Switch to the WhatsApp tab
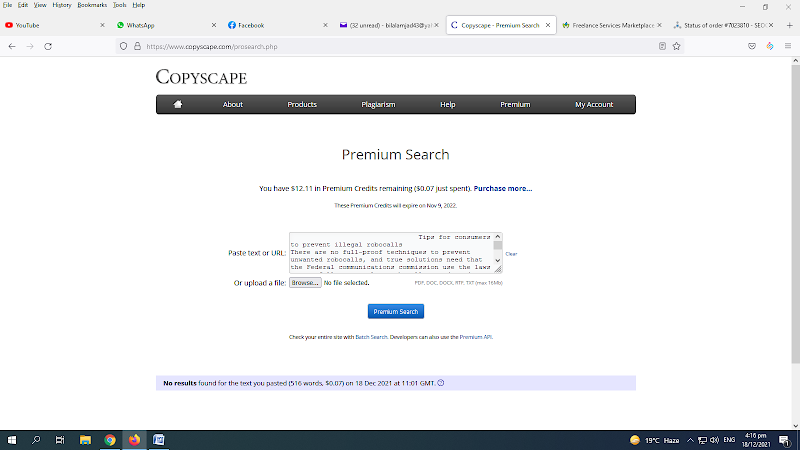Image resolution: width=800 pixels, height=450 pixels. pos(163,25)
